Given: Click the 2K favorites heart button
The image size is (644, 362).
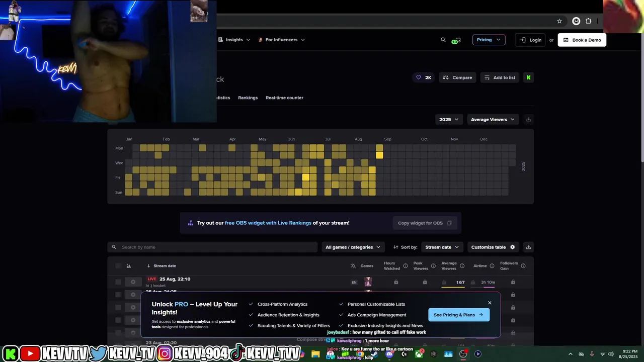Looking at the screenshot, I should 424,77.
